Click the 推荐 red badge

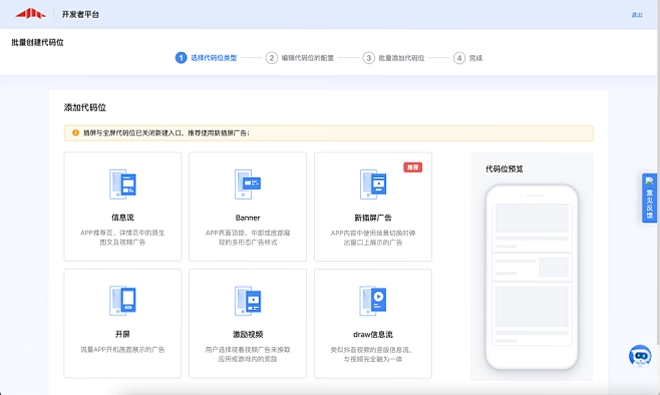(412, 167)
